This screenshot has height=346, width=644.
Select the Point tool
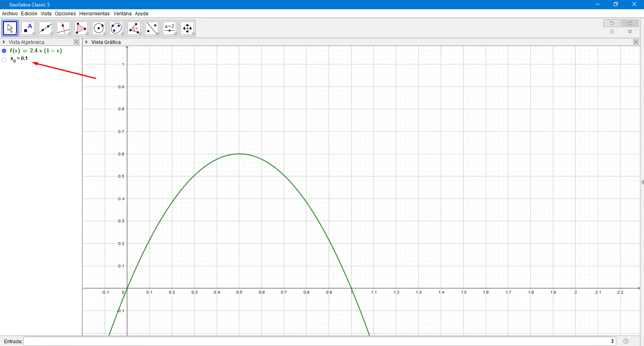tap(27, 28)
